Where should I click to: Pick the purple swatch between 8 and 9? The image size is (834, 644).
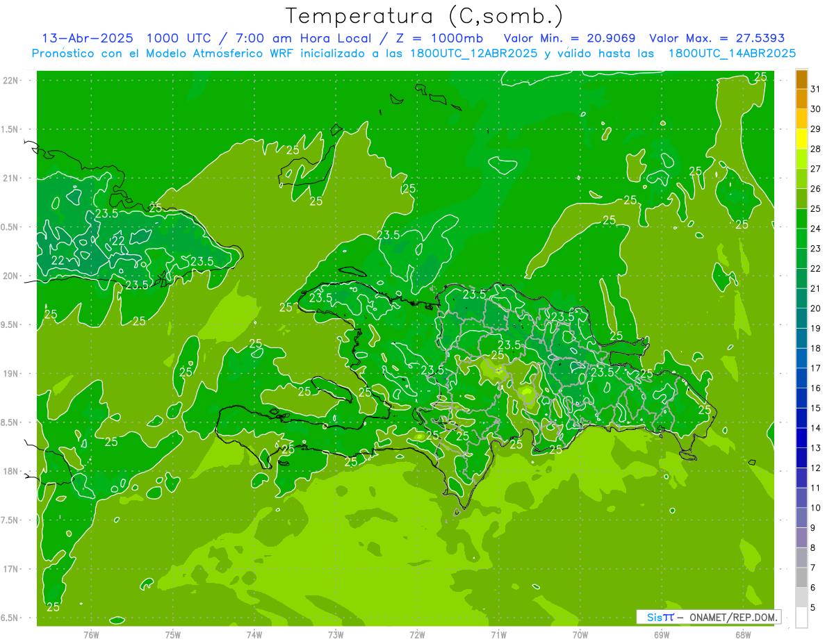(801, 538)
